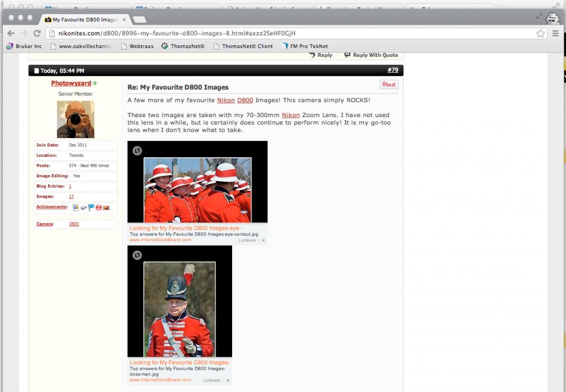Screen dimensions: 566x392
Task: Pin the post using the Pin it button
Action: [389, 84]
